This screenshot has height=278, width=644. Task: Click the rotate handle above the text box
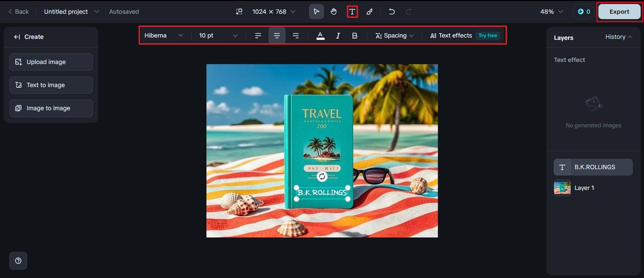322,176
